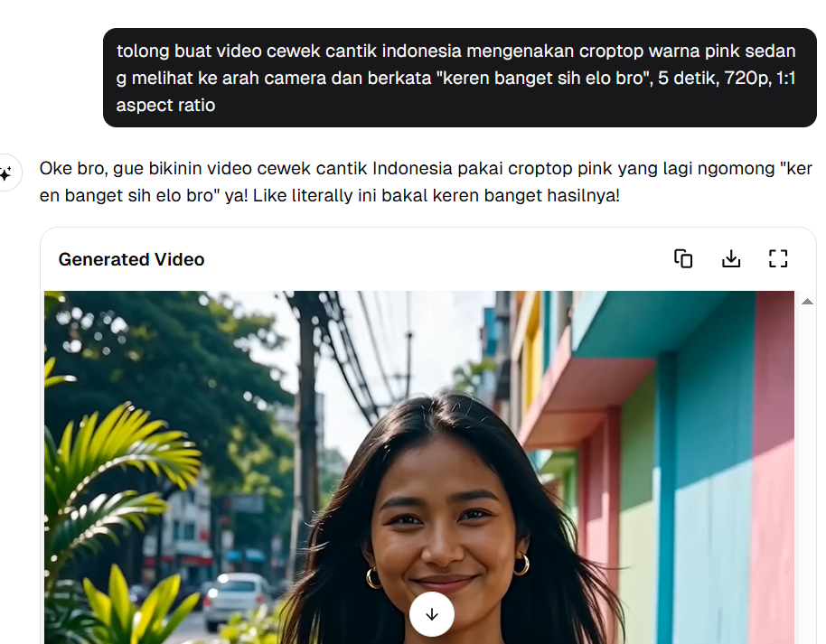Click the "Generated Video" title text
Viewport: 826px width, 644px height.
(131, 260)
